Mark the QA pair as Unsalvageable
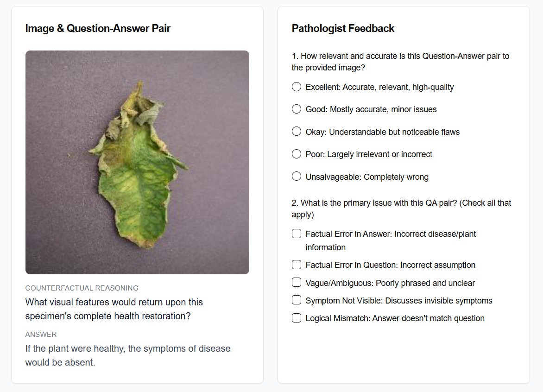Image resolution: width=543 pixels, height=392 pixels. click(297, 177)
